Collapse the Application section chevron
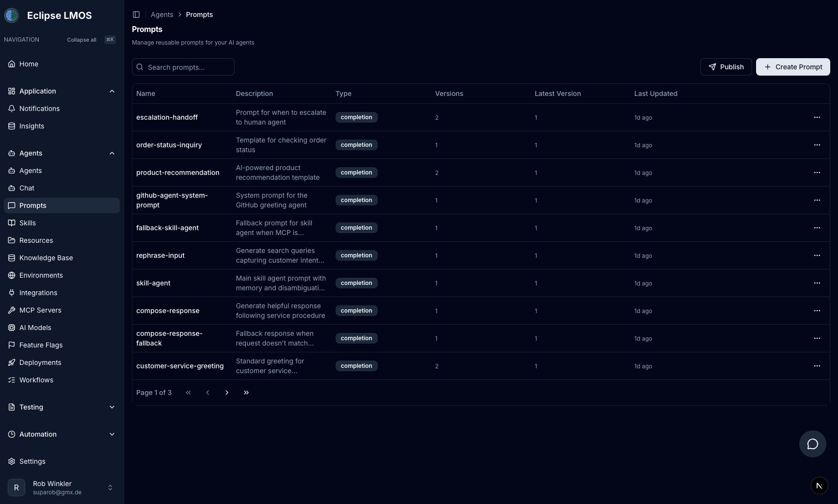The height and width of the screenshot is (504, 838). pos(112,91)
